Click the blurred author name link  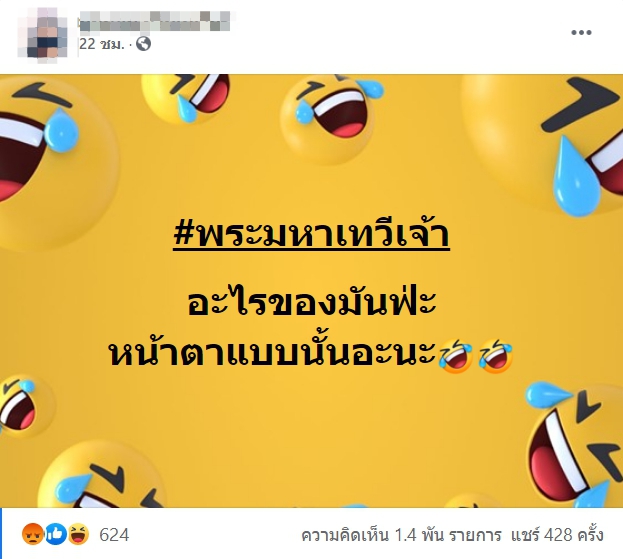point(155,21)
